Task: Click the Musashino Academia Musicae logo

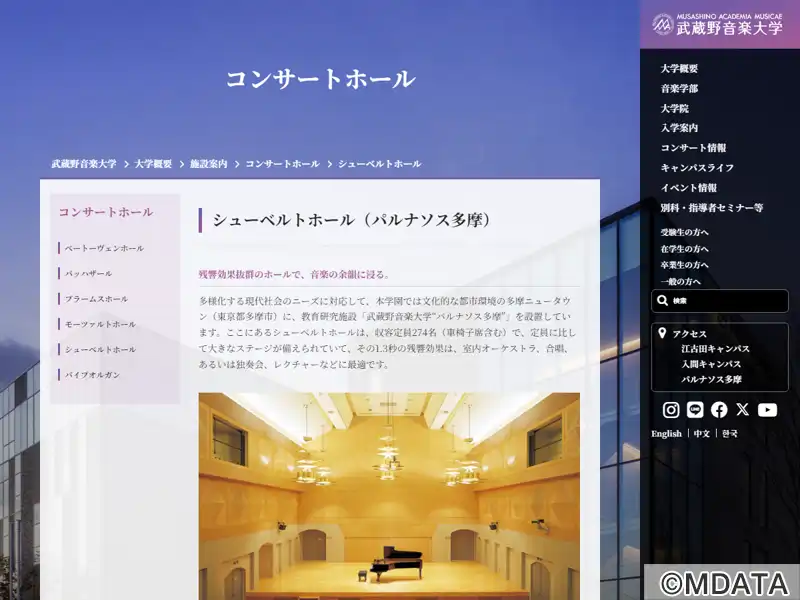Action: 717,25
